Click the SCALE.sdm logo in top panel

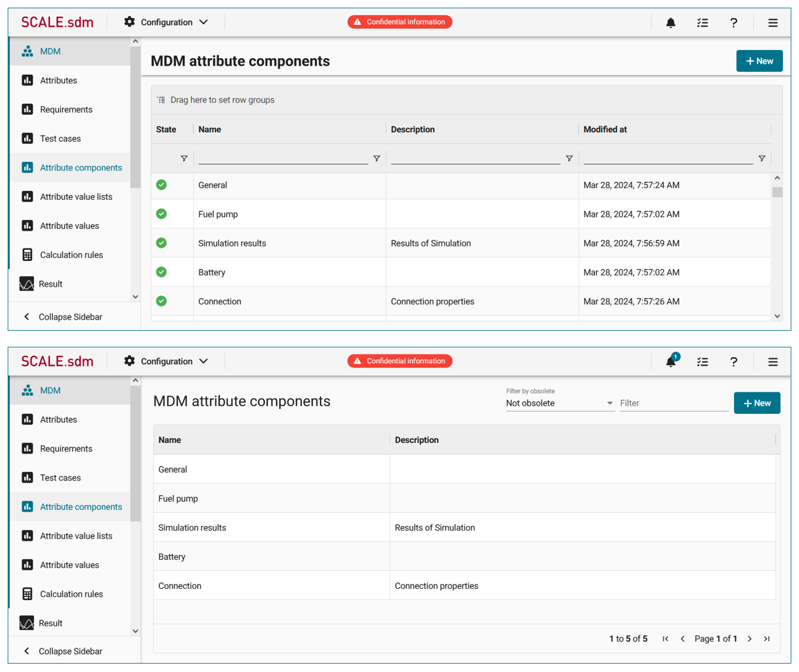(x=57, y=22)
